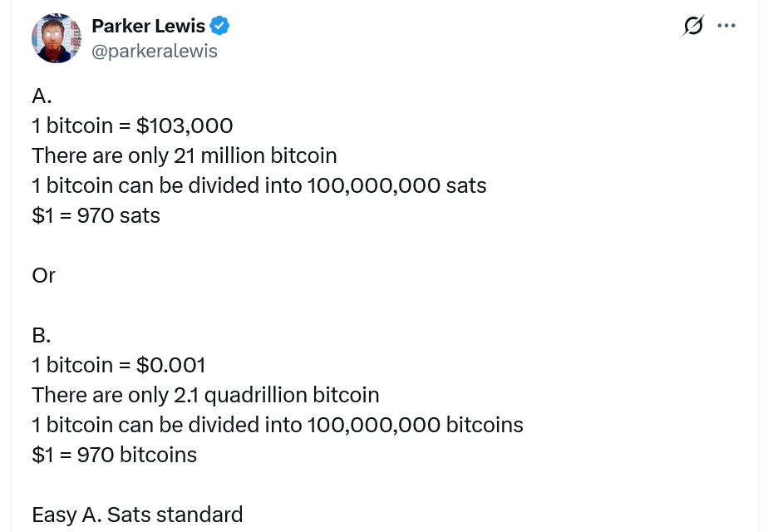Click the Parker Lewis display name
This screenshot has height=532, width=768.
tap(148, 26)
